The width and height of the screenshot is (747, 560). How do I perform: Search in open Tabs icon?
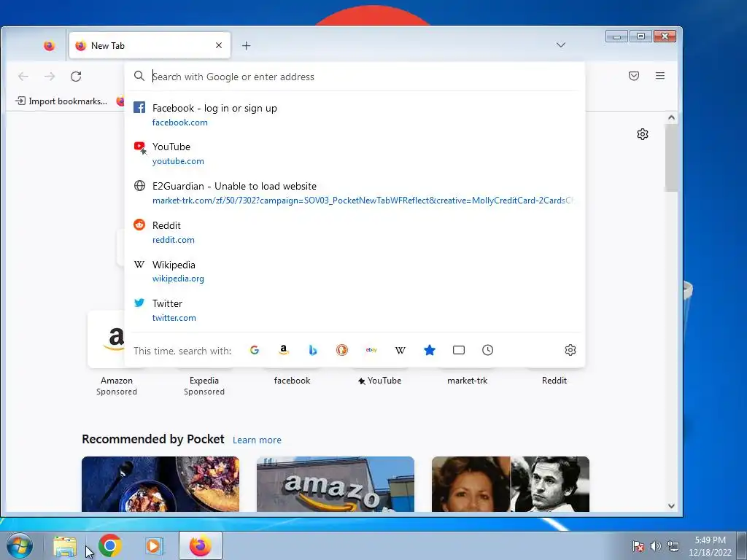458,350
